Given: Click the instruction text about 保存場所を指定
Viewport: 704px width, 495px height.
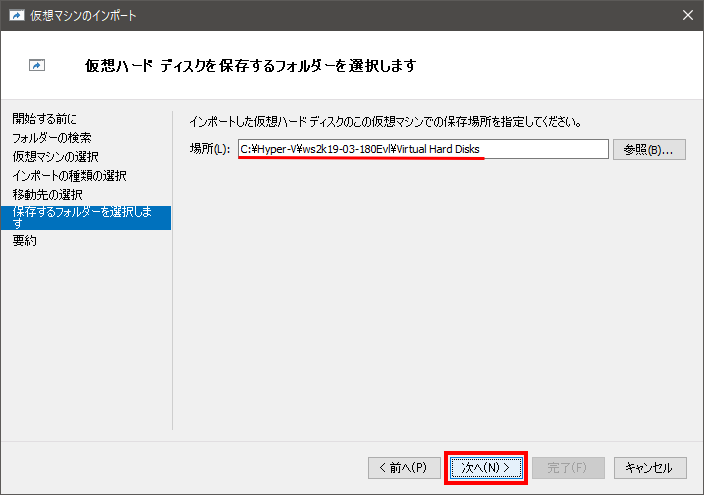Looking at the screenshot, I should (386, 122).
